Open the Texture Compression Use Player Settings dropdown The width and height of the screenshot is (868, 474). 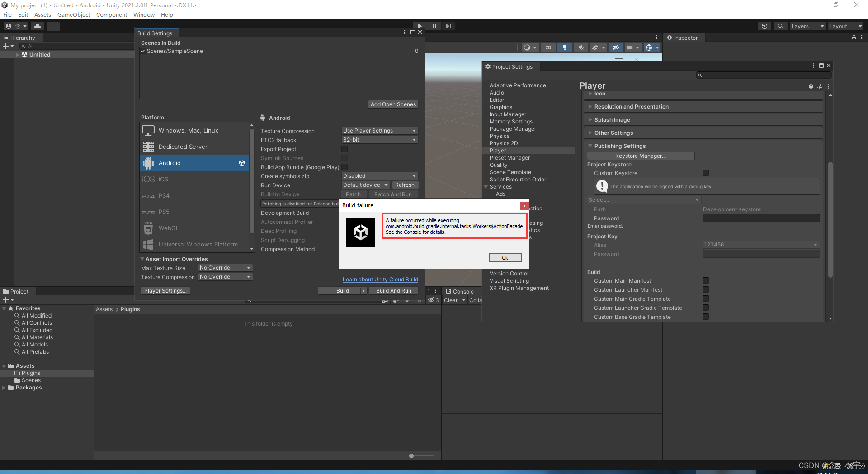coord(380,131)
